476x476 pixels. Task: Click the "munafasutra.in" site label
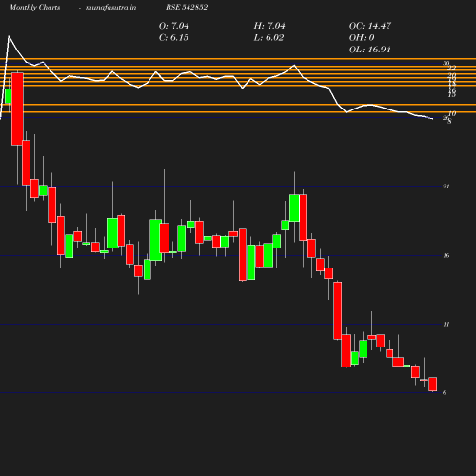click(x=110, y=7)
